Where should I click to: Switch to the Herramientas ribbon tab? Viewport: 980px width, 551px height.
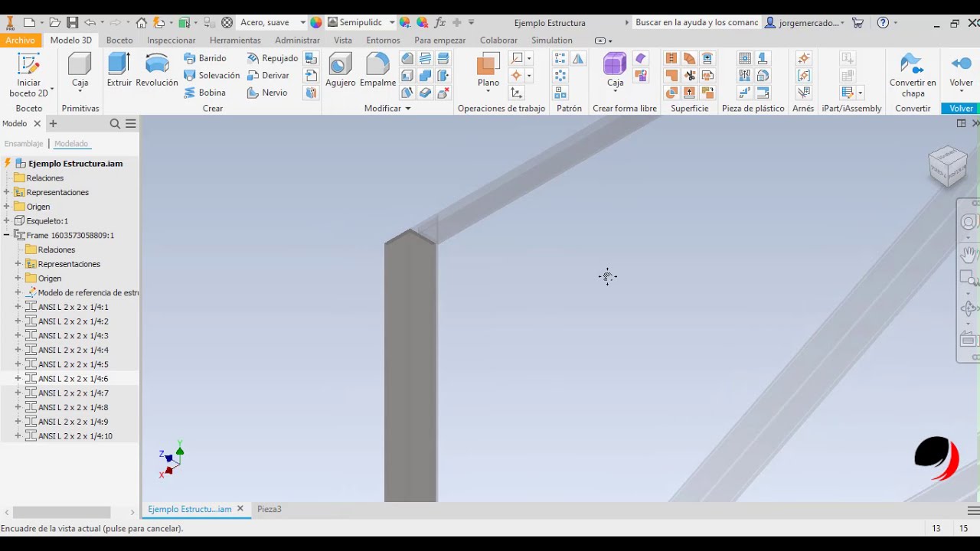235,40
